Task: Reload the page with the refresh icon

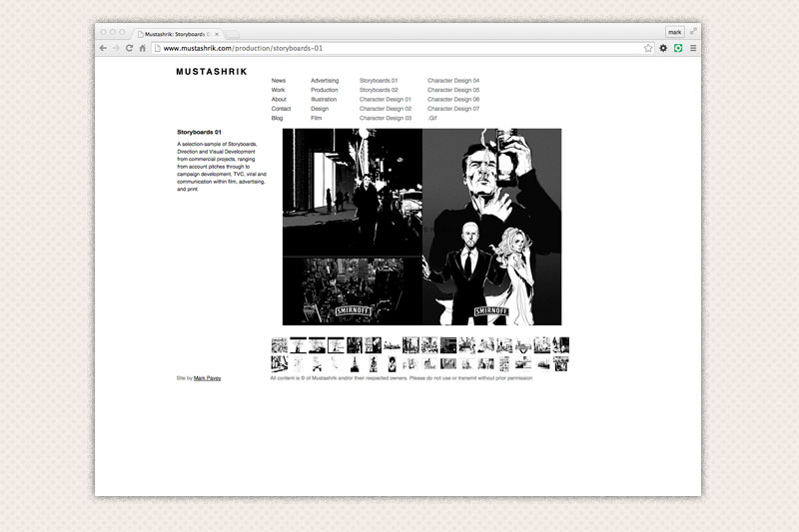Action: tap(129, 48)
